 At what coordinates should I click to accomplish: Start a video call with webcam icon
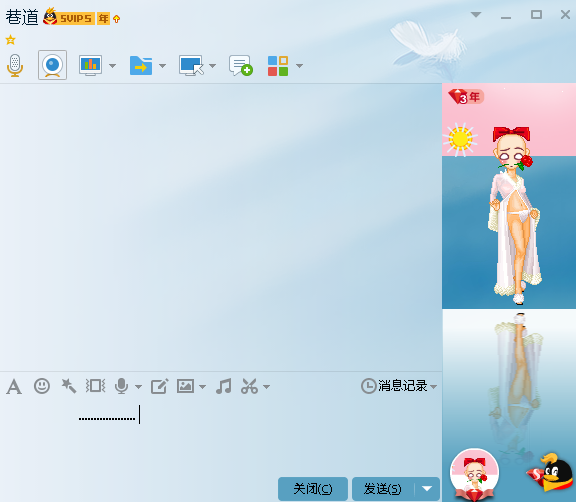pos(52,65)
